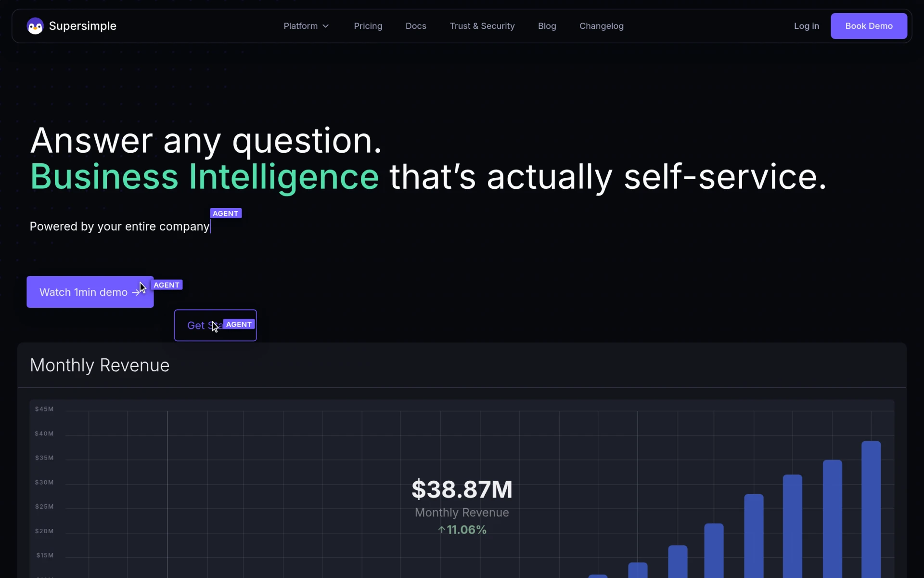Viewport: 924px width, 578px height.
Task: Click the Powered by your entire company text
Action: tap(120, 226)
